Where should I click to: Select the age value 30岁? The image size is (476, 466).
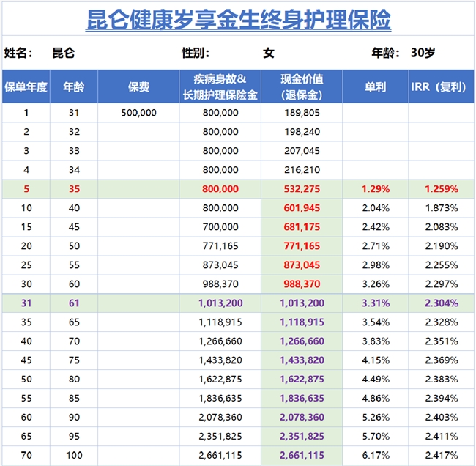(x=423, y=53)
